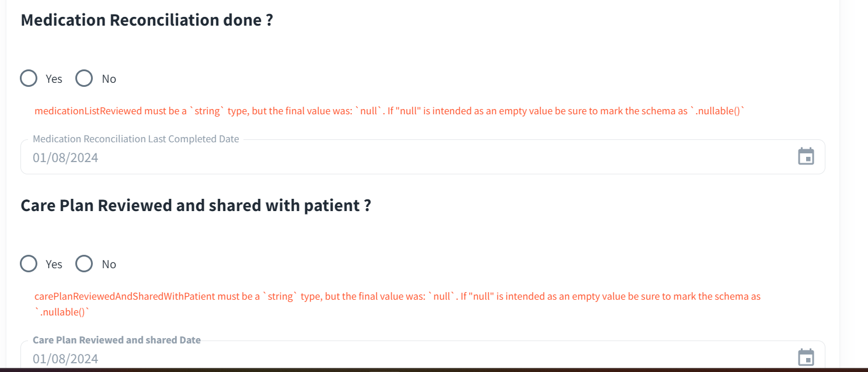Select No for Medication Reconciliation done
This screenshot has width=868, height=372.
pyautogui.click(x=84, y=78)
